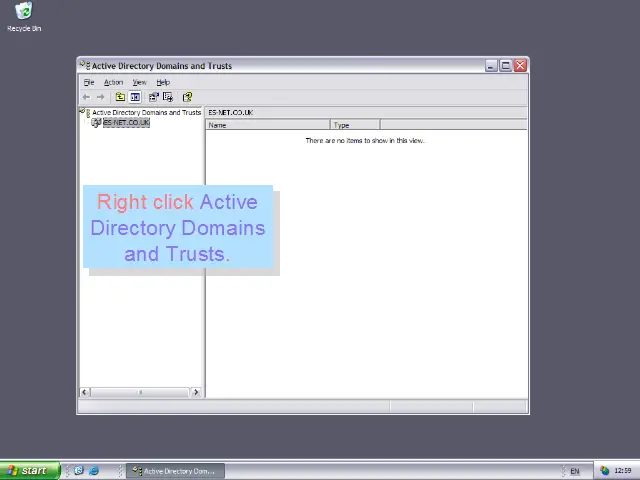
Task: Click the Help toolbar icon
Action: coord(187,97)
